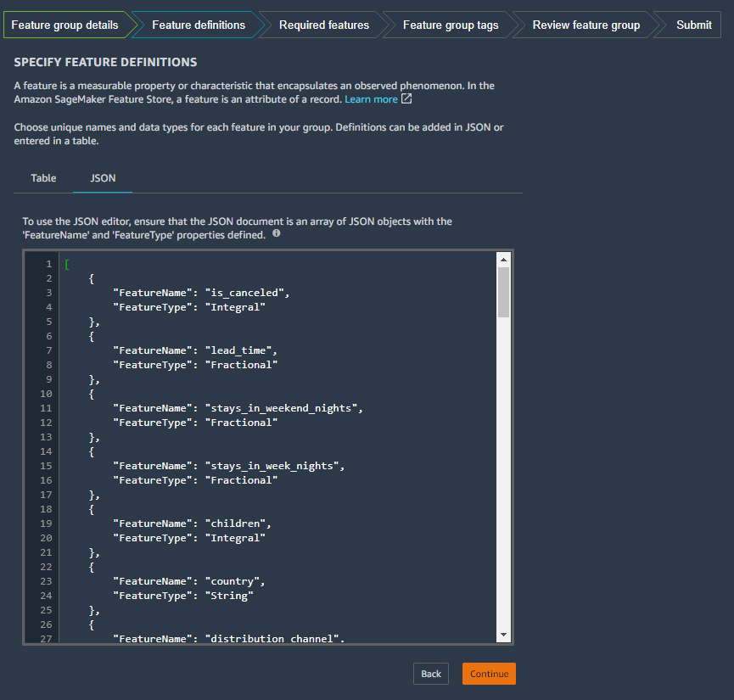Screen dimensions: 734x700
Task: Click the scroll down arrow in JSON editor
Action: 503,635
